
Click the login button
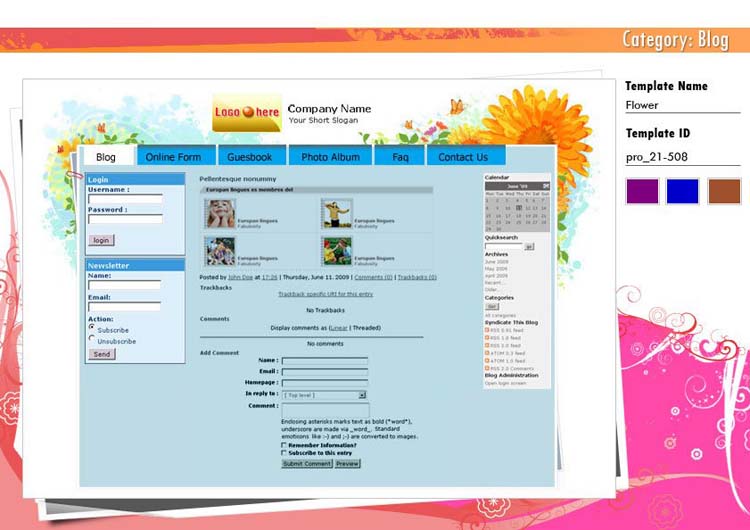[x=101, y=240]
